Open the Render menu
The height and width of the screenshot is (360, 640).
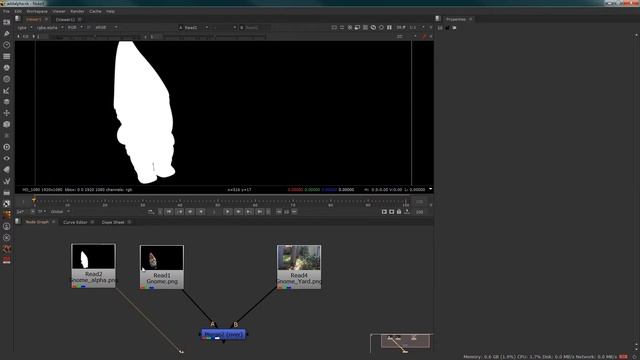[x=77, y=11]
